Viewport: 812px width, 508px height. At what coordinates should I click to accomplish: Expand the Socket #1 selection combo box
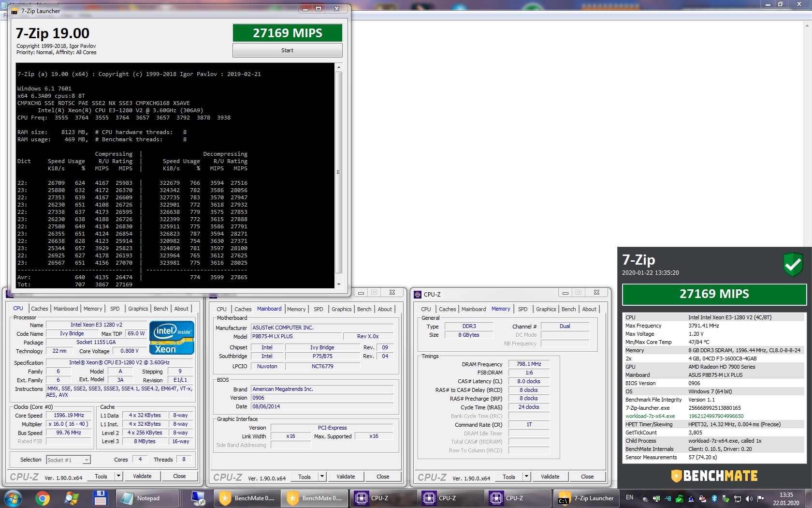pyautogui.click(x=69, y=460)
